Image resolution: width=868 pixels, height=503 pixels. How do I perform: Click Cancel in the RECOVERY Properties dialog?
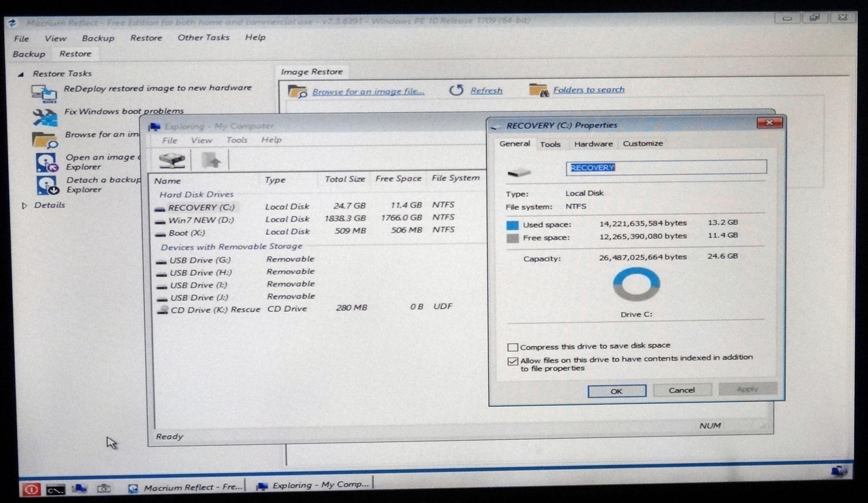coord(682,390)
